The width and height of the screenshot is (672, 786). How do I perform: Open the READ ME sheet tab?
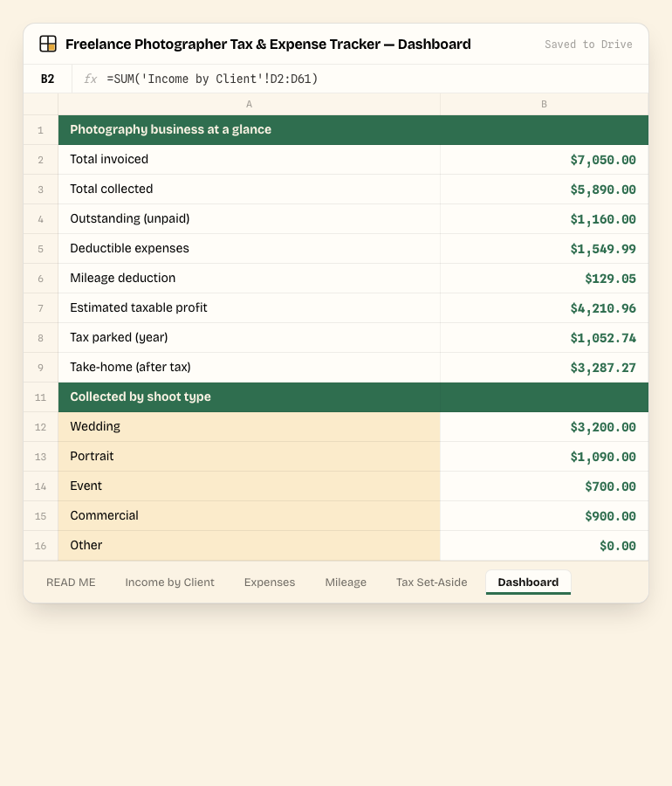coord(71,583)
